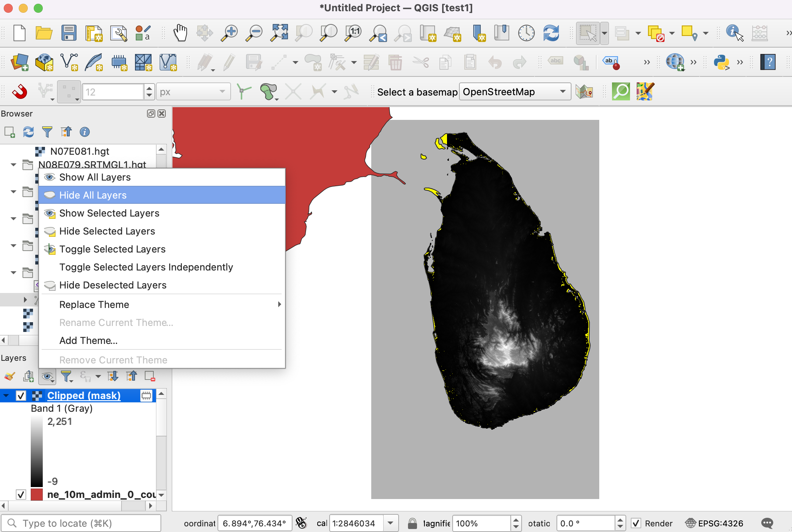Open the Temporal Controller clock icon
This screenshot has height=532, width=792.
click(526, 33)
